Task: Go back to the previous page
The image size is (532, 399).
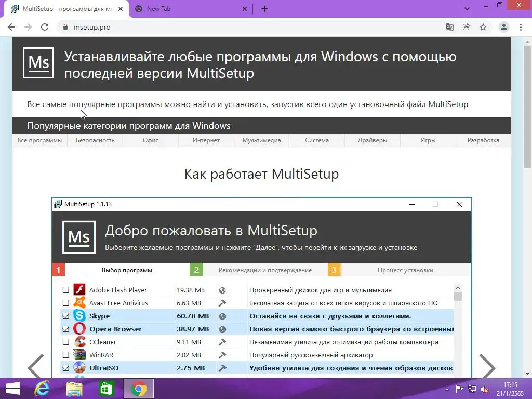Action: pos(11,27)
